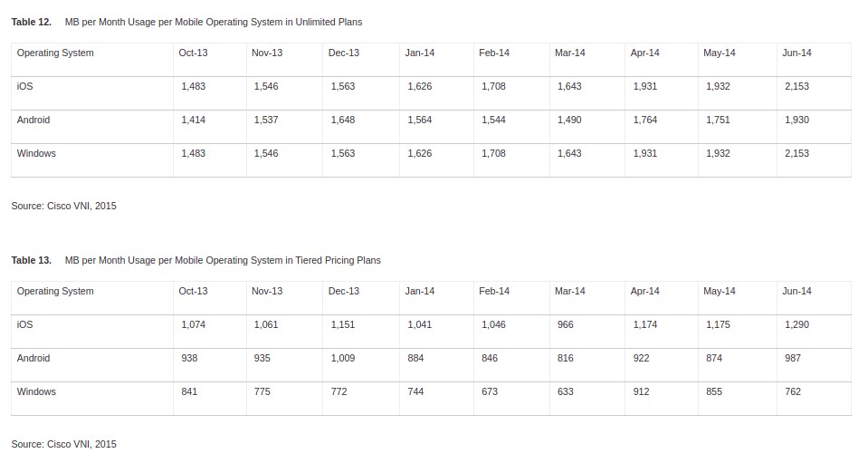The height and width of the screenshot is (463, 868).
Task: Click the iOS row label in Table 13
Action: click(24, 324)
